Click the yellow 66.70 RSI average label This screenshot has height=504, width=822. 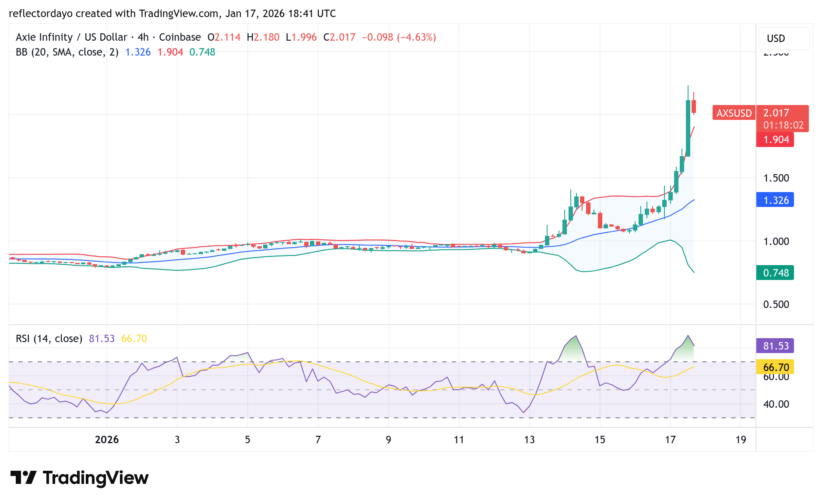tap(775, 367)
